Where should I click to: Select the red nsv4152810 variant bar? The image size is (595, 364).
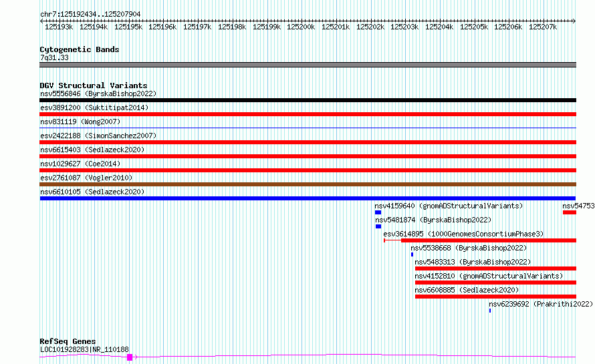(x=495, y=283)
